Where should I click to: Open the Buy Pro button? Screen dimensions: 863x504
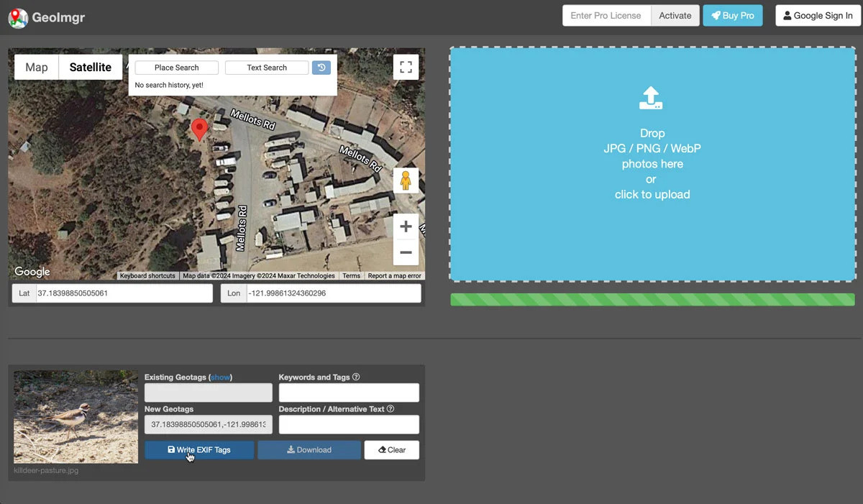[x=733, y=16]
